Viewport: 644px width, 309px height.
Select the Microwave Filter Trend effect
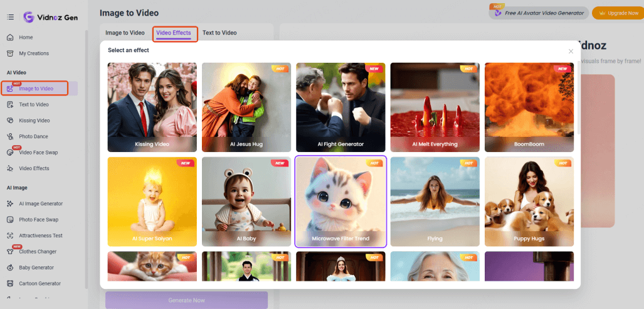pyautogui.click(x=340, y=202)
